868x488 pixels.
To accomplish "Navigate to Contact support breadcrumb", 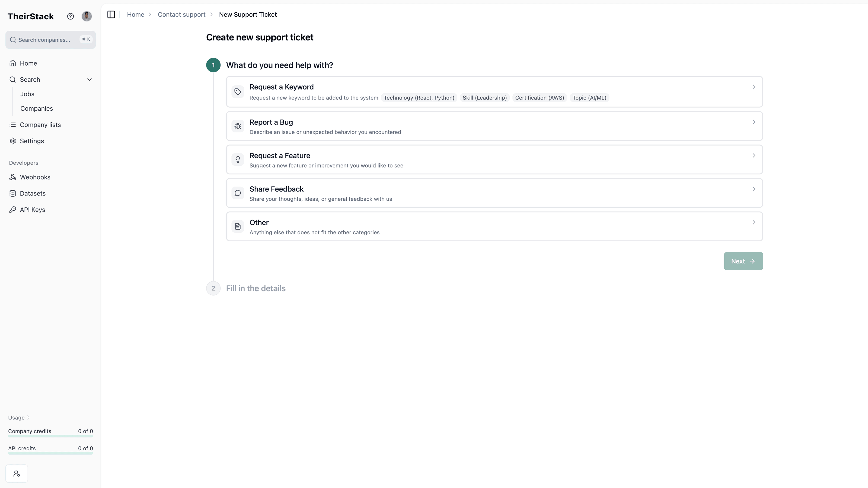I will click(x=181, y=14).
